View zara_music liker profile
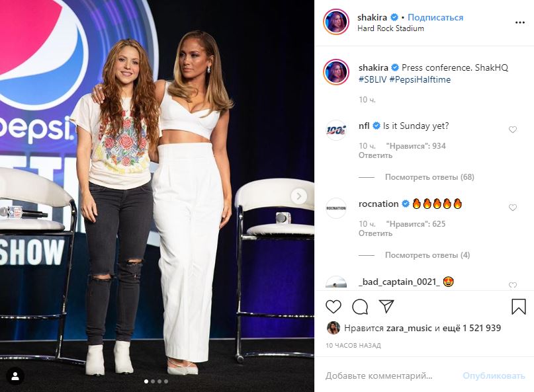 click(x=409, y=328)
